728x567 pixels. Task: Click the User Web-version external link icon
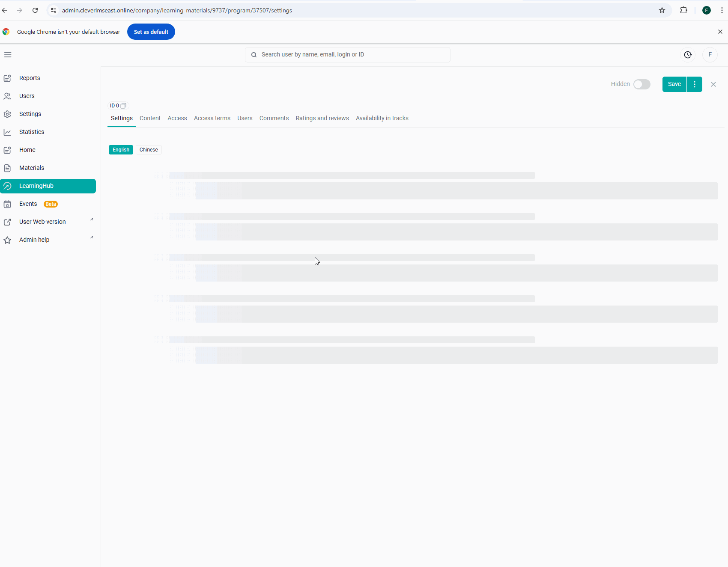(x=7, y=222)
